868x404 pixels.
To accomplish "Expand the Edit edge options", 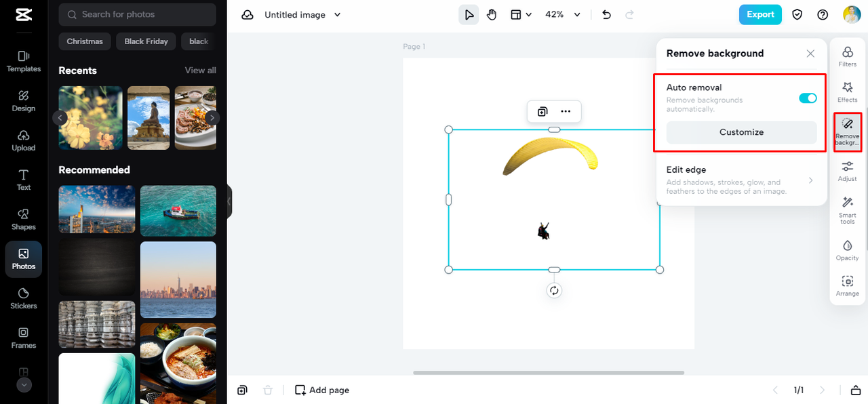I will (x=741, y=180).
